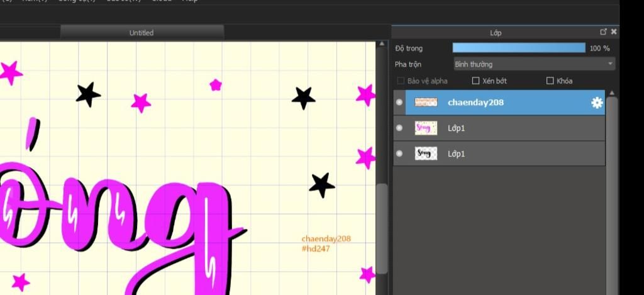This screenshot has width=644, height=295.
Task: Click the Lớp panel title header
Action: point(496,33)
